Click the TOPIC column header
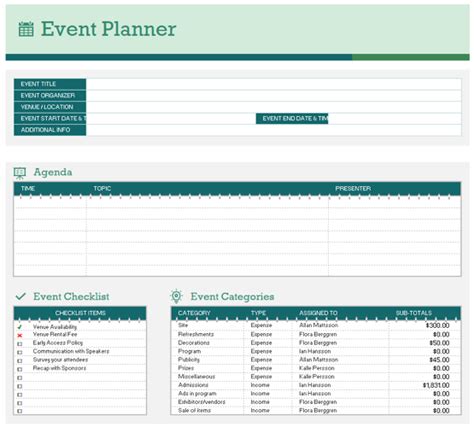The width and height of the screenshot is (474, 427). [x=102, y=189]
